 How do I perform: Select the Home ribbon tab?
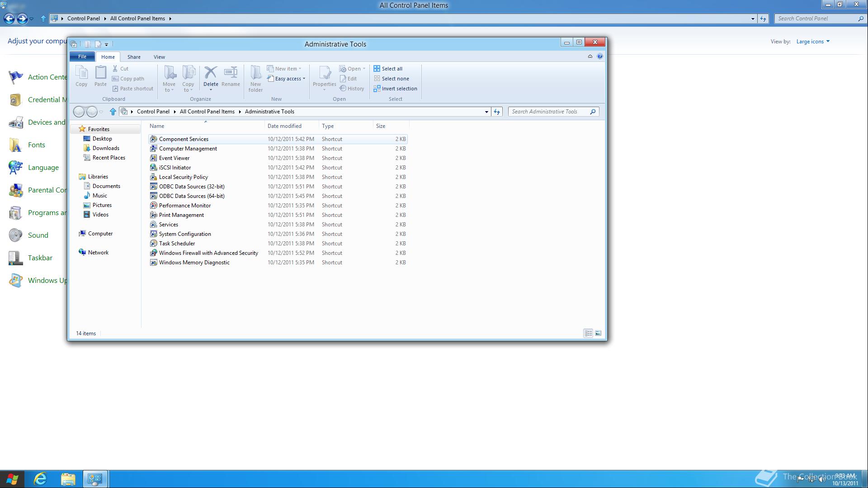108,57
